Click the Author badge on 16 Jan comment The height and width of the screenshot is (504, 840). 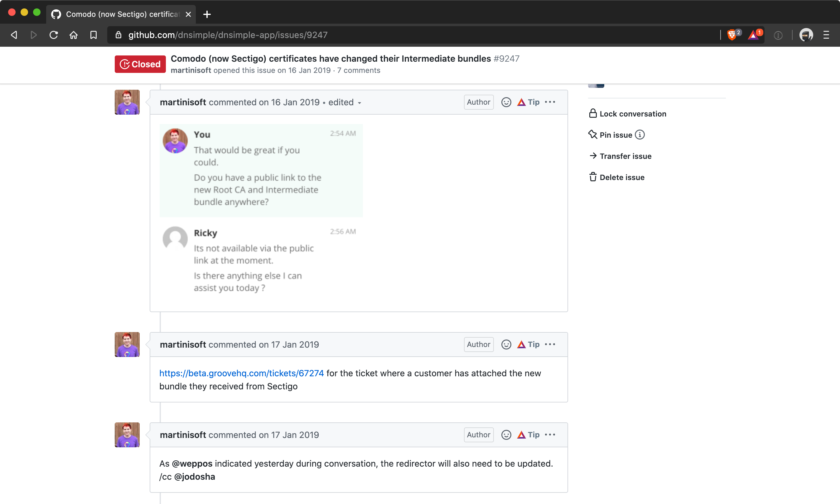[x=479, y=102]
